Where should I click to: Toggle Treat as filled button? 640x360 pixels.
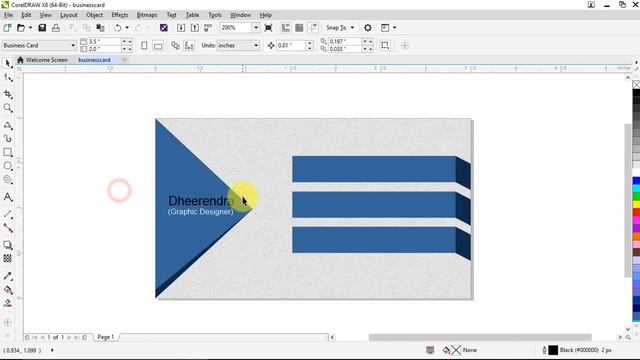pyautogui.click(x=385, y=45)
